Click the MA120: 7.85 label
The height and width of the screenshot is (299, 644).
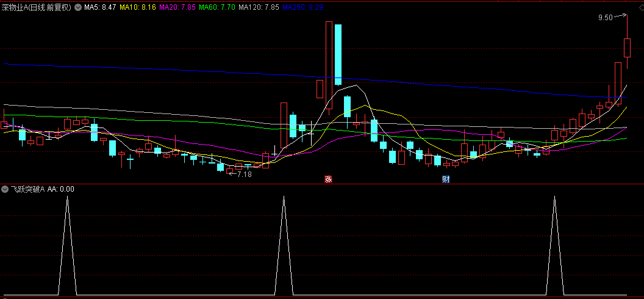tap(259, 7)
